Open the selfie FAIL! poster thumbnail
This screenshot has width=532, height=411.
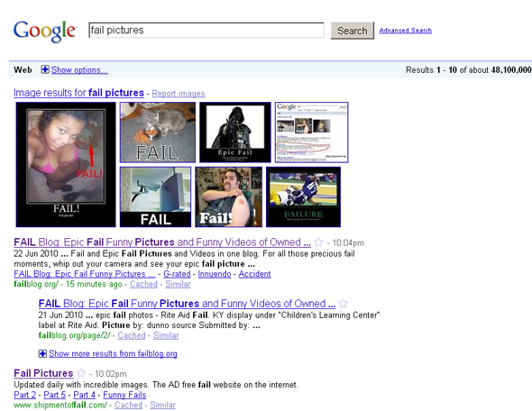click(66, 164)
